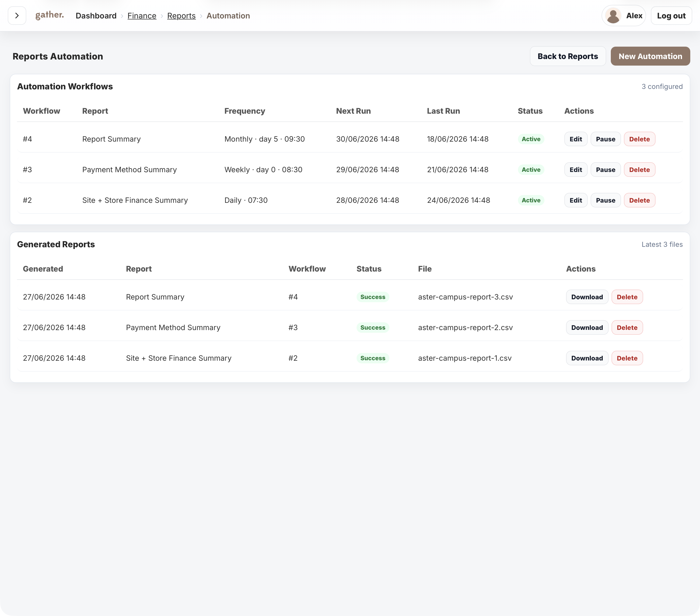Download aster-campus-report-1.csv
The image size is (700, 616).
click(587, 358)
